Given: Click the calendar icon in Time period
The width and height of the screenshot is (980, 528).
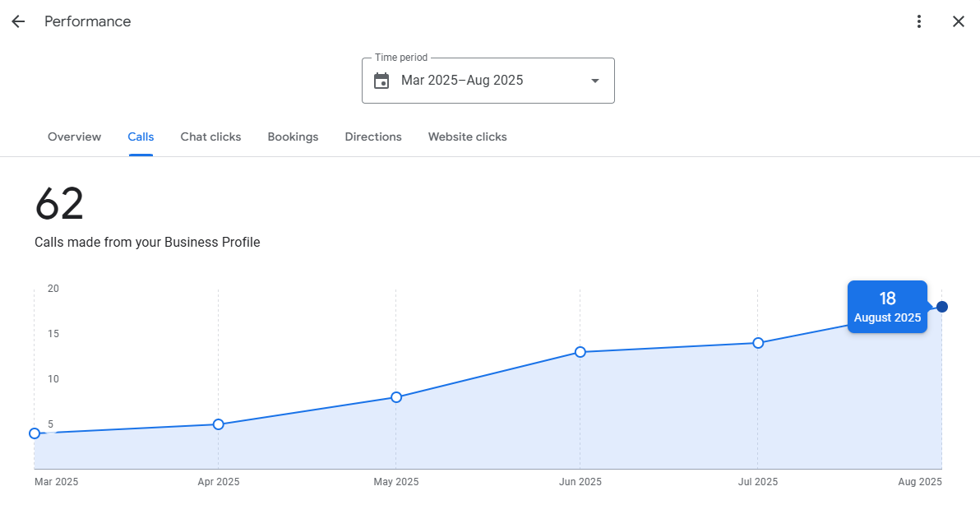Looking at the screenshot, I should click(381, 81).
